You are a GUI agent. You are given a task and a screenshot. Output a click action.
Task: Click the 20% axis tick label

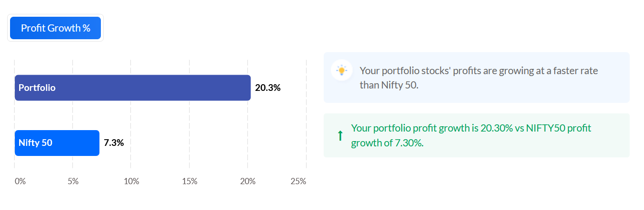(248, 182)
